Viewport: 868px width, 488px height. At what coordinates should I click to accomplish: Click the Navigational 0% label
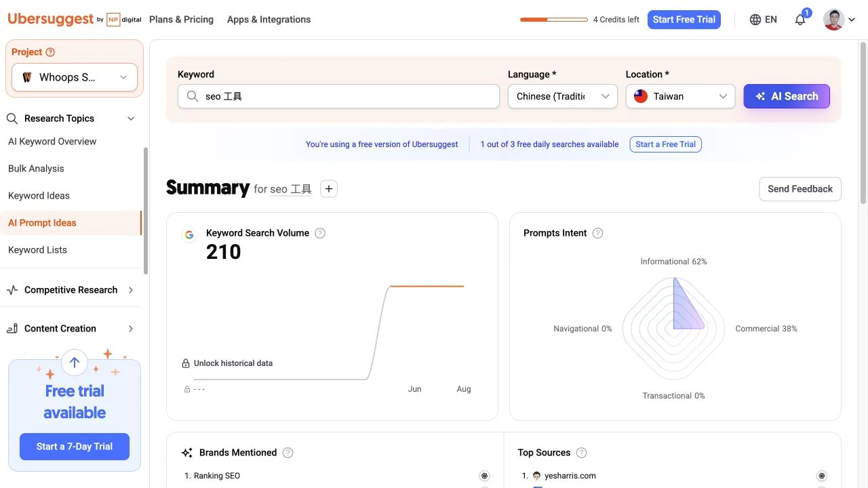pyautogui.click(x=583, y=329)
